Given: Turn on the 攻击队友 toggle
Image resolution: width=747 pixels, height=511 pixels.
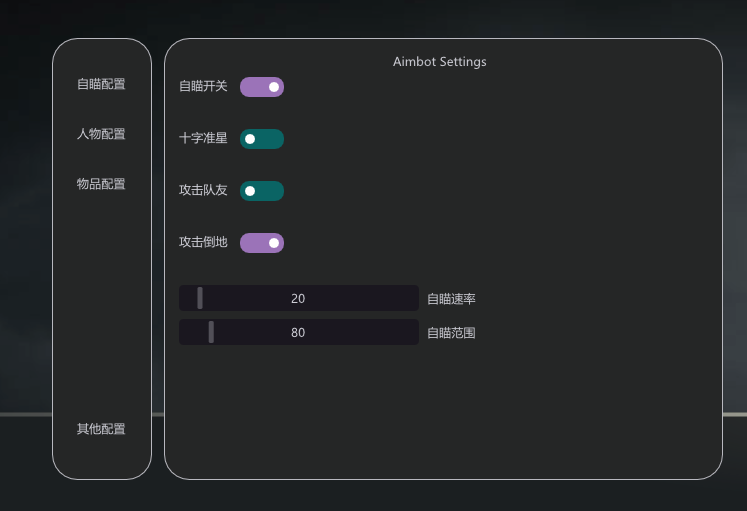Looking at the screenshot, I should point(262,191).
